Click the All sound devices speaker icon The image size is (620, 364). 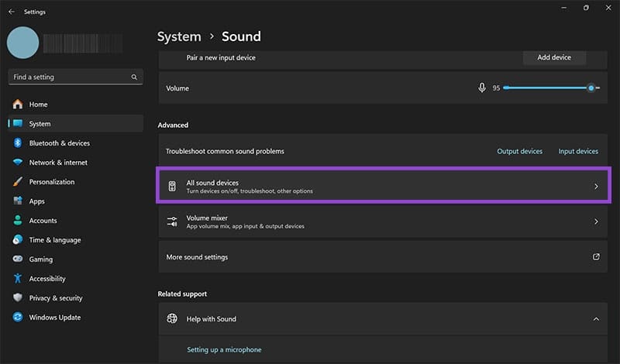coord(172,186)
